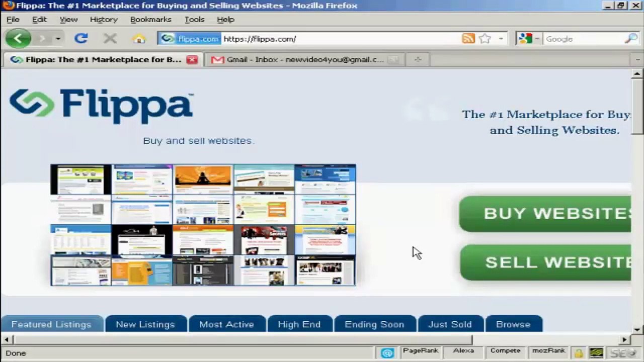Open the Browse tab
The height and width of the screenshot is (362, 644).
pyautogui.click(x=513, y=324)
